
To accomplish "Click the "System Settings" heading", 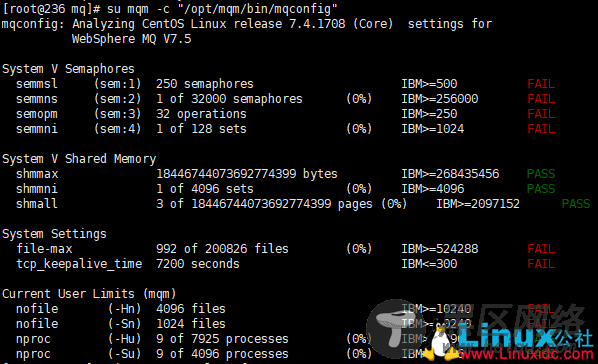I will pyautogui.click(x=54, y=234).
